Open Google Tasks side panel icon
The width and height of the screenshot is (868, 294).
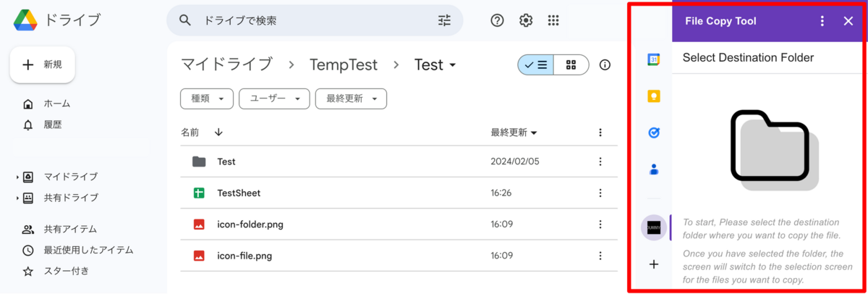(653, 133)
